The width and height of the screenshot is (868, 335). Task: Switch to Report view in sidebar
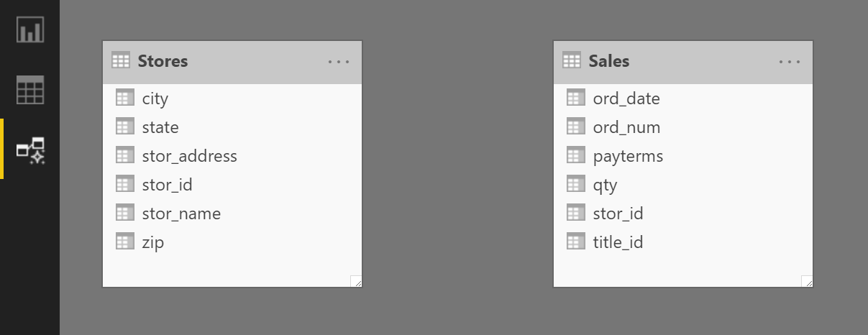coord(30,29)
